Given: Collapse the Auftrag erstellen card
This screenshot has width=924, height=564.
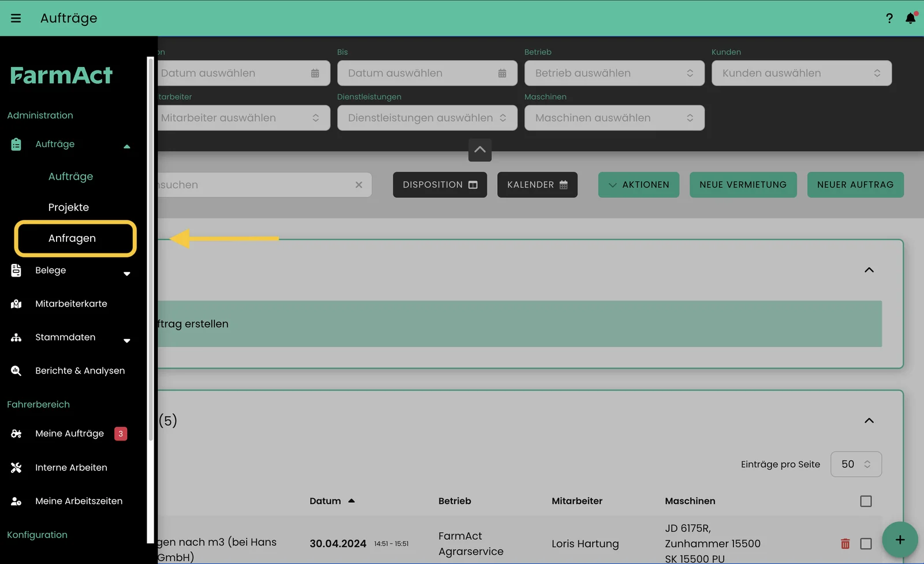Looking at the screenshot, I should (869, 270).
